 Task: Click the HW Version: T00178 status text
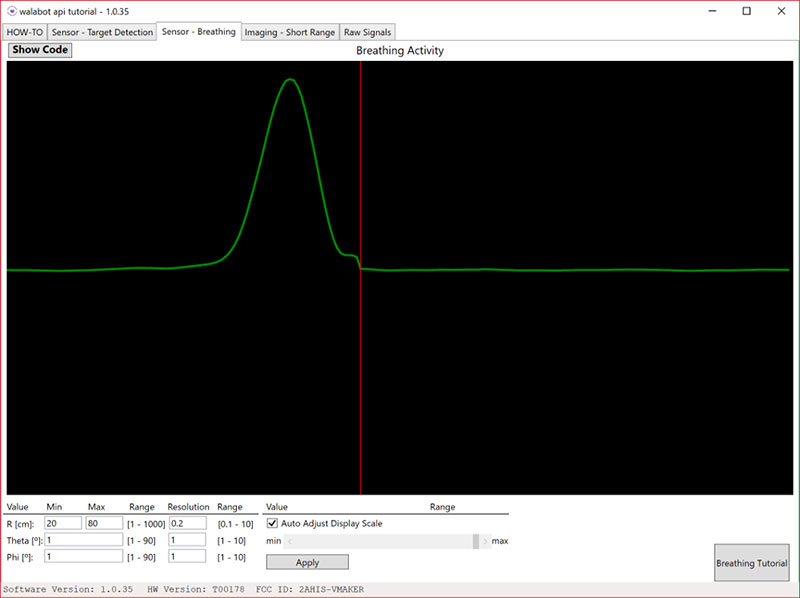click(196, 589)
